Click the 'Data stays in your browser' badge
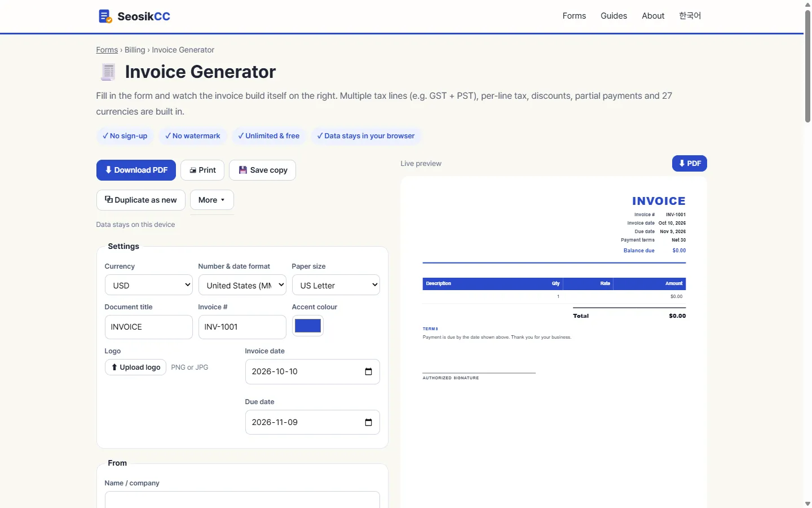 (x=365, y=136)
